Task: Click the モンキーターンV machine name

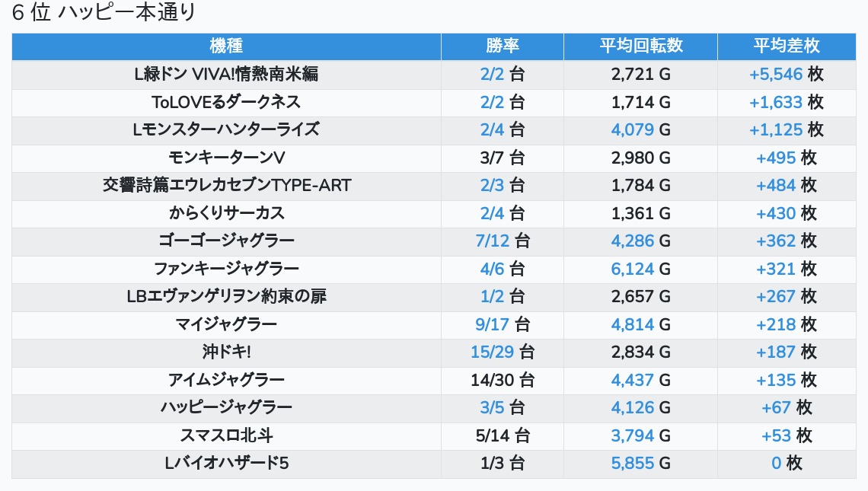Action: click(x=226, y=158)
